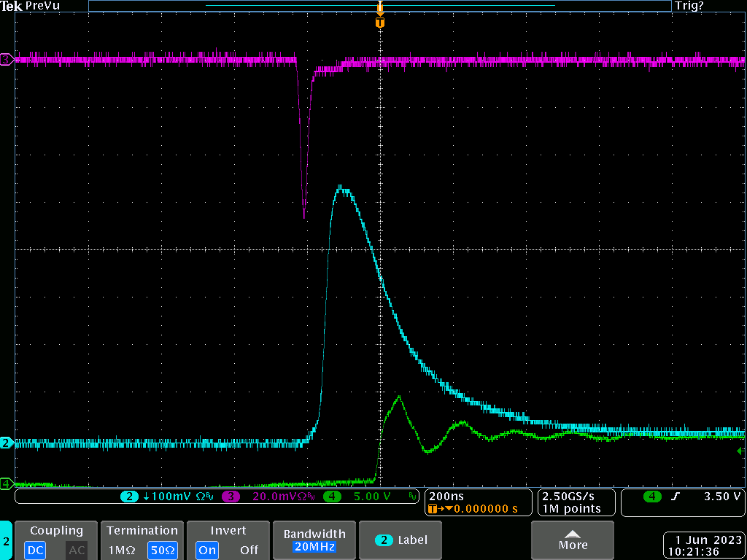
Task: Set coupling to DC
Action: pyautogui.click(x=35, y=550)
